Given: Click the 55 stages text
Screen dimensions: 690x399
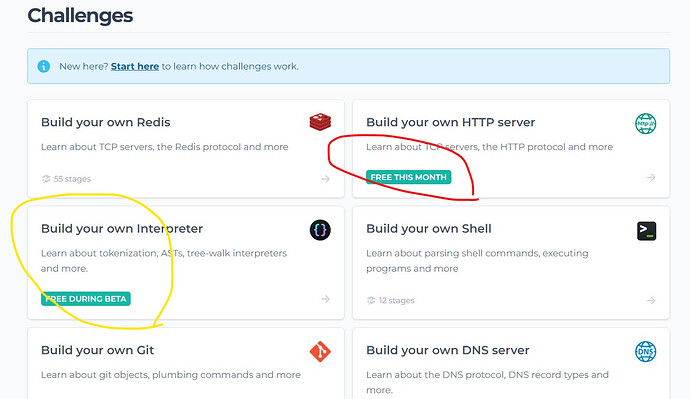Looking at the screenshot, I should pyautogui.click(x=72, y=179).
